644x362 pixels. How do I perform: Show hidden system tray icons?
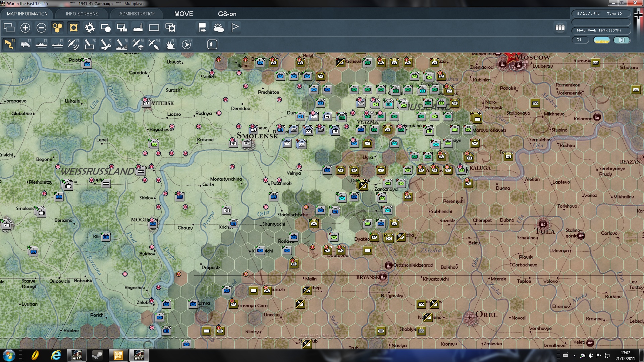575,356
